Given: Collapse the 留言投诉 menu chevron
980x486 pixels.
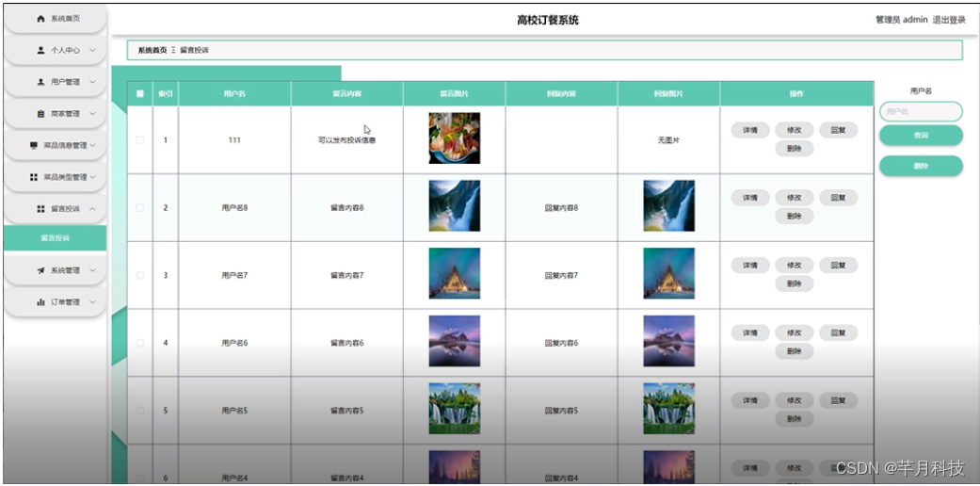Looking at the screenshot, I should (x=92, y=209).
